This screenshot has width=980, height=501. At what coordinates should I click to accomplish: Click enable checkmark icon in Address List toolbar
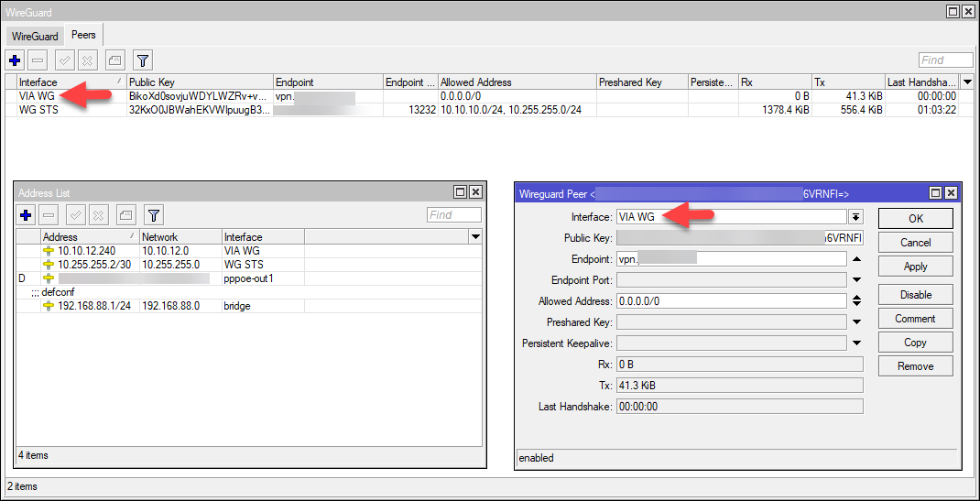pyautogui.click(x=75, y=215)
